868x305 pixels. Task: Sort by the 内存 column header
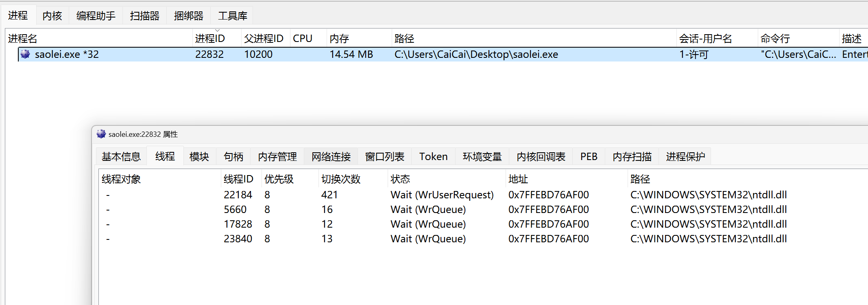point(359,38)
